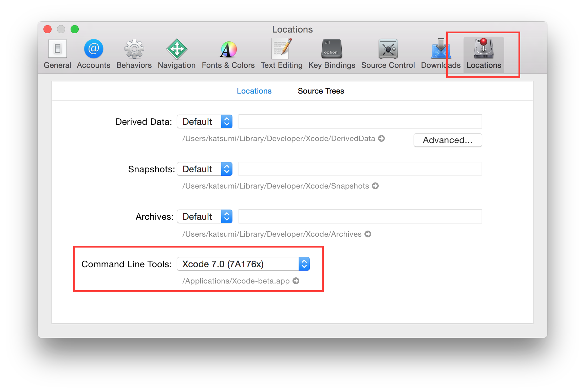585x392 pixels.
Task: Open the Text Editing preferences
Action: (x=282, y=54)
